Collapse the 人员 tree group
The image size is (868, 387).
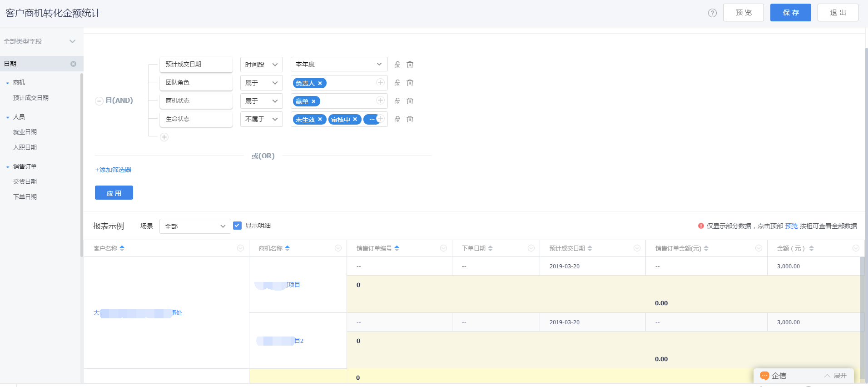(x=8, y=117)
